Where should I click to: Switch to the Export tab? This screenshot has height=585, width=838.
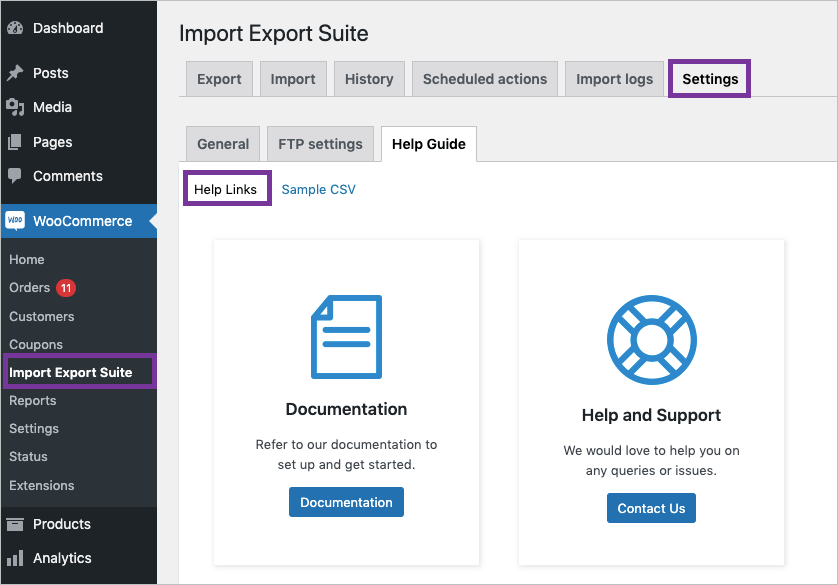(219, 79)
